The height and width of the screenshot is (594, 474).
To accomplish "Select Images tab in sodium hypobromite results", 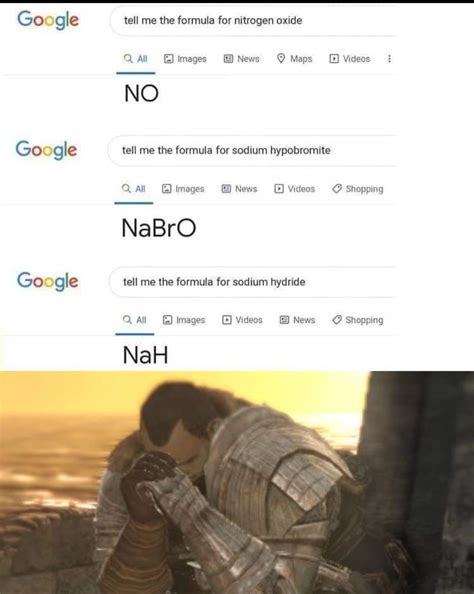I will 183,189.
